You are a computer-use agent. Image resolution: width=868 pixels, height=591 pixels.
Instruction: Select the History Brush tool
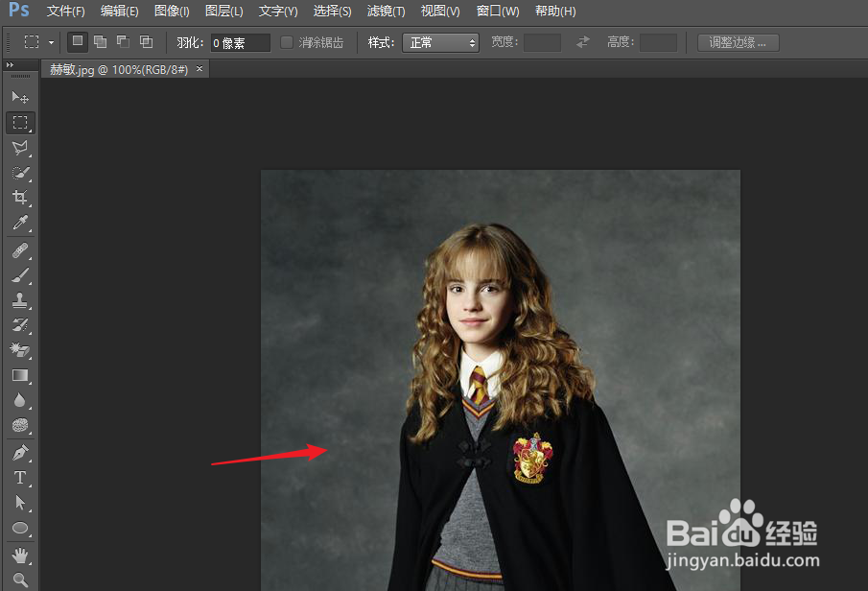[20, 325]
